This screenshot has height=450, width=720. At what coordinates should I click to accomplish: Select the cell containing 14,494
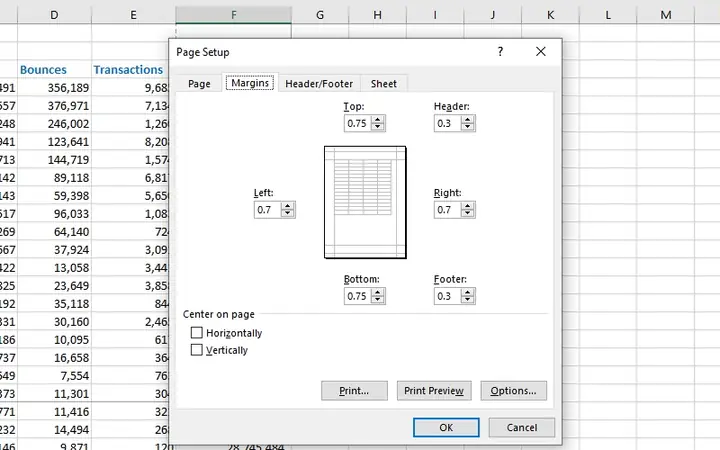point(54,430)
